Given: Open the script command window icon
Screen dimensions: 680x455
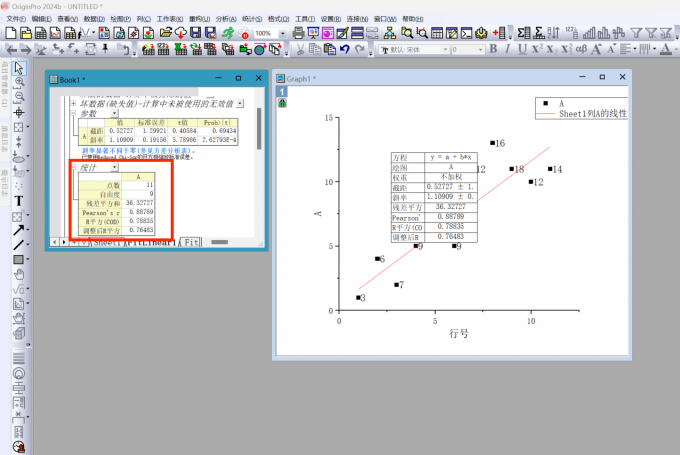Looking at the screenshot, I should [467, 33].
